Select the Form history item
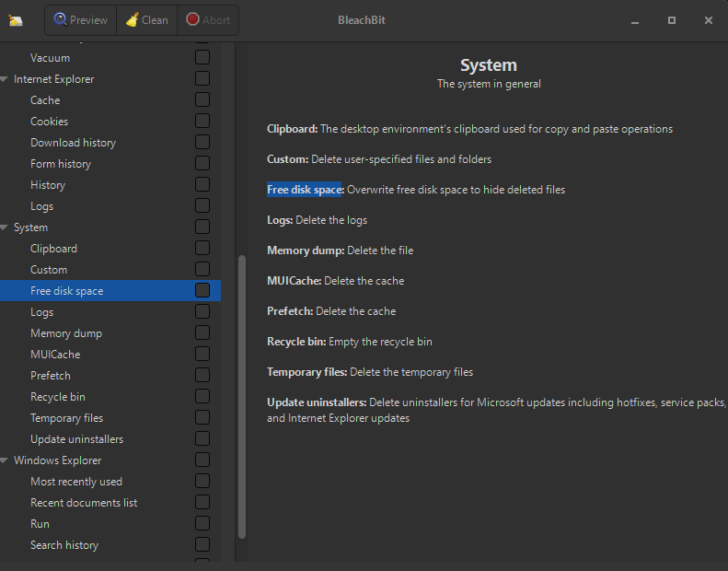This screenshot has width=728, height=571. [61, 164]
